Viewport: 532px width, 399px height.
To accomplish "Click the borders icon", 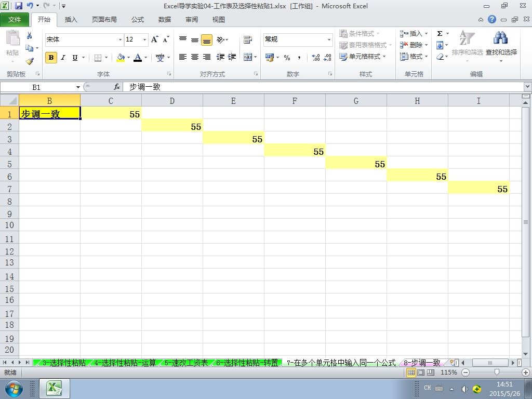I will (98, 57).
